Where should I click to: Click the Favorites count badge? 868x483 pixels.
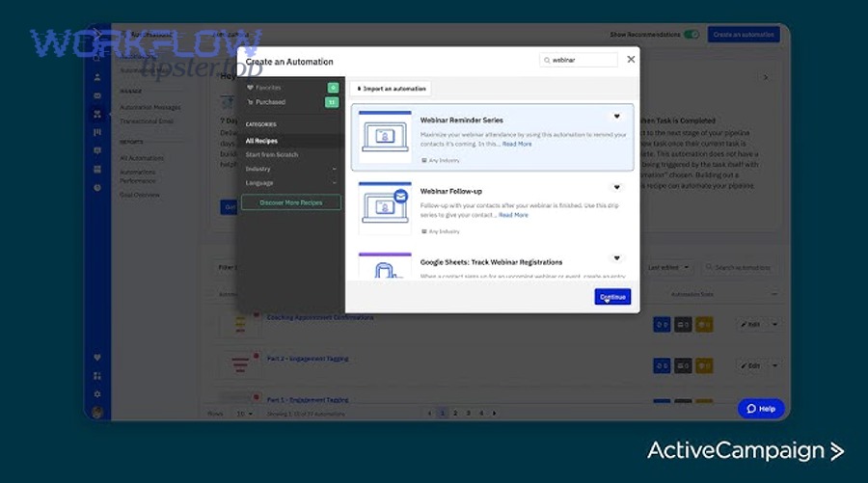[333, 88]
